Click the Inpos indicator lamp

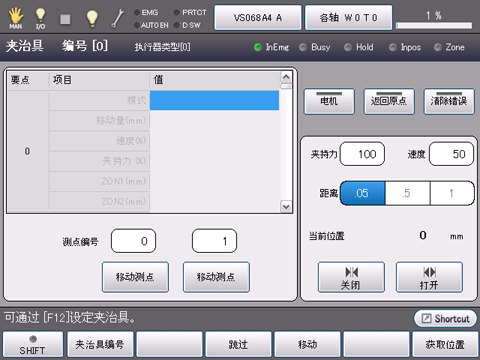point(393,47)
